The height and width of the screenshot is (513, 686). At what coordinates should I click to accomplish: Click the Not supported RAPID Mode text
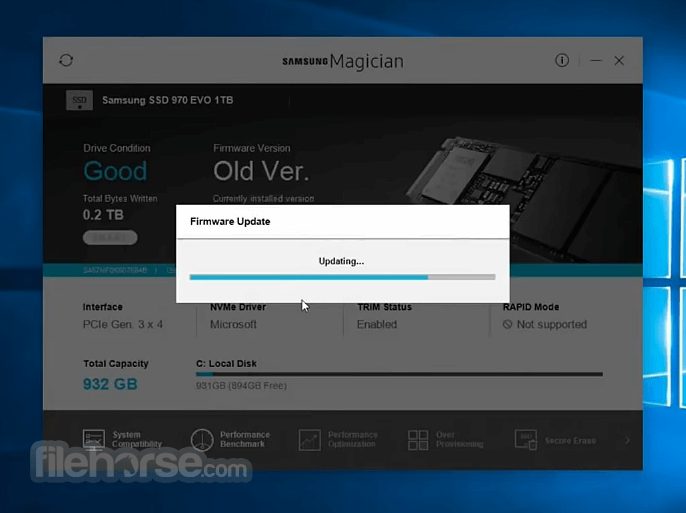click(552, 325)
